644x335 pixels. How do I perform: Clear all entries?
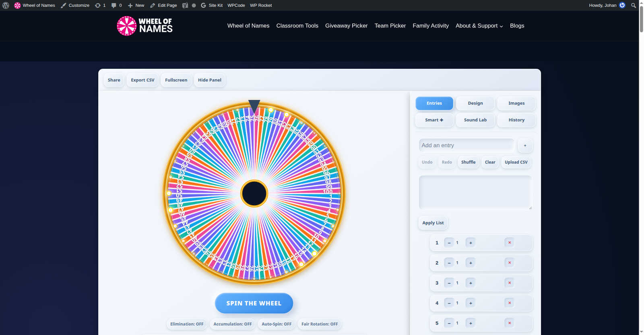(490, 162)
